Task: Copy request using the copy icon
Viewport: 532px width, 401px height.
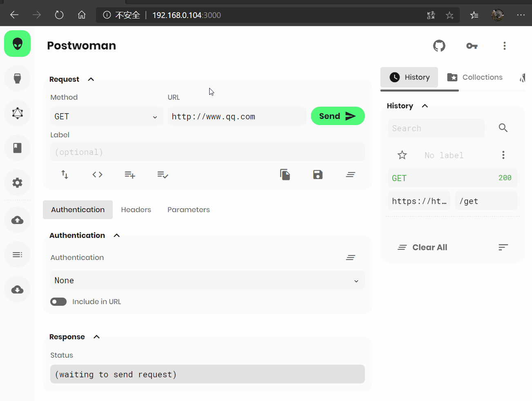Action: 285,175
